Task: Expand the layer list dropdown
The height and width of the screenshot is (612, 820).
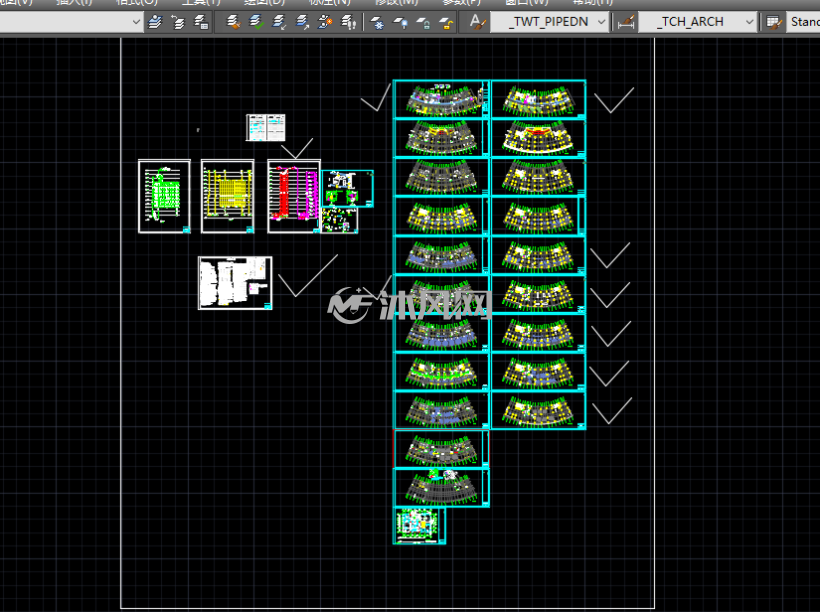Action: tap(136, 22)
